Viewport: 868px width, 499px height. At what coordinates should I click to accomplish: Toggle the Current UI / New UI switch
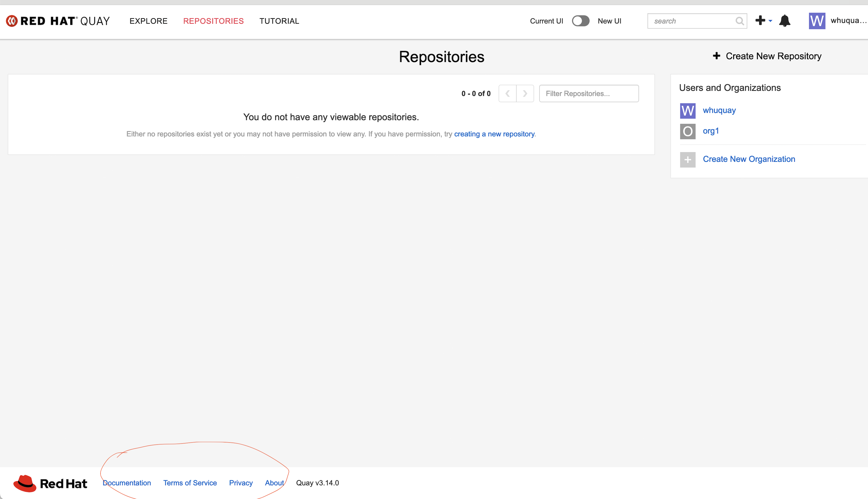[581, 21]
